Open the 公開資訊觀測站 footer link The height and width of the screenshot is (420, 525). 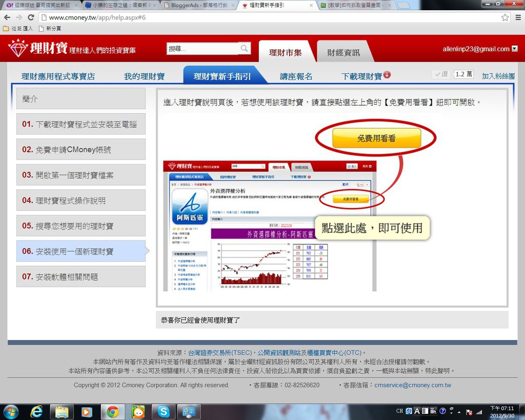tap(279, 353)
